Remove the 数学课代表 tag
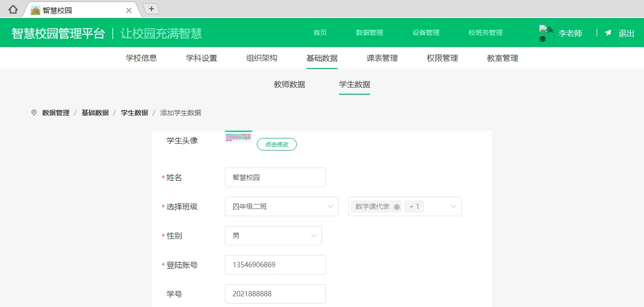 397,207
